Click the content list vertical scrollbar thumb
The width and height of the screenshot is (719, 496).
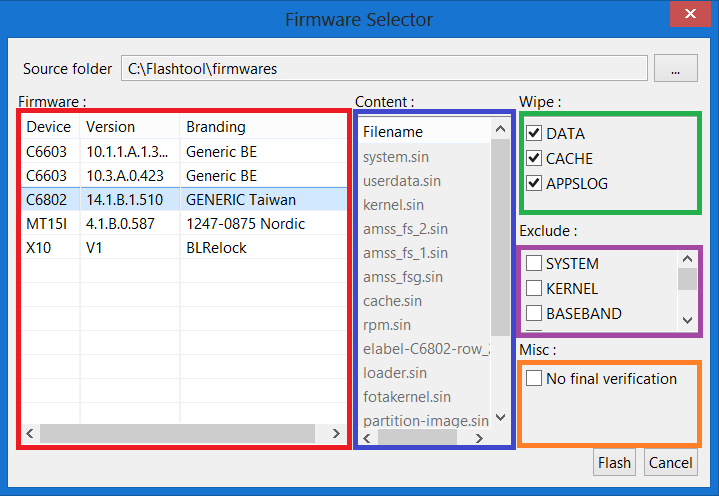point(500,237)
